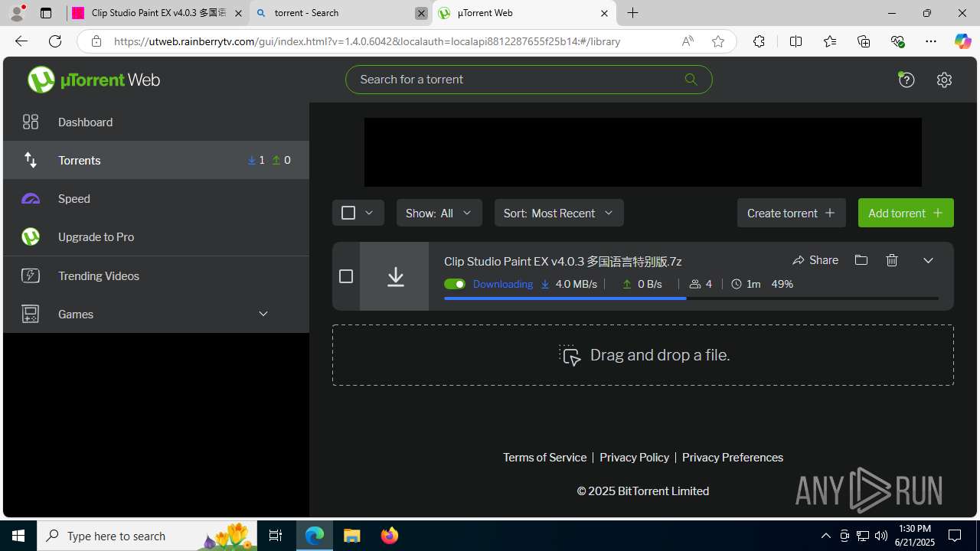980x551 pixels.
Task: Open the select-all dropdown arrow
Action: click(x=369, y=213)
